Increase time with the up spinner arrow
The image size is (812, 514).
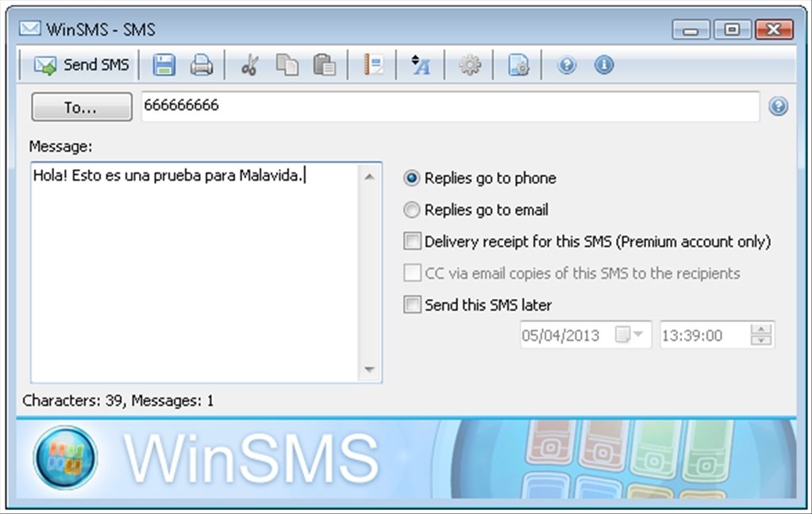coord(761,329)
